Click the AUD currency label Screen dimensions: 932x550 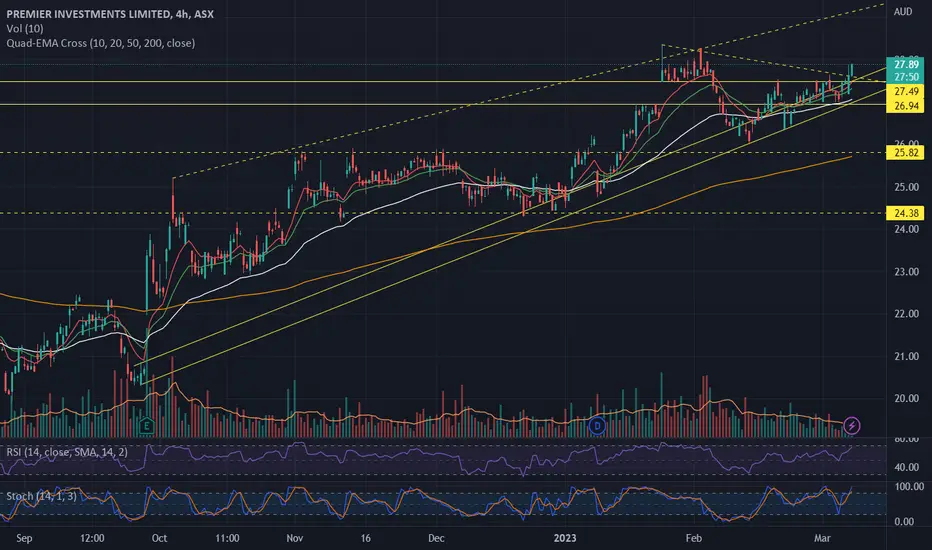pyautogui.click(x=903, y=11)
